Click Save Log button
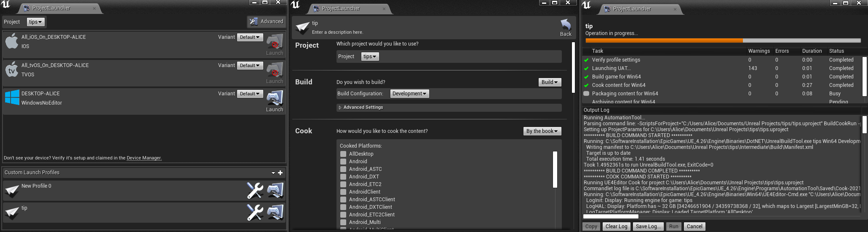Viewport: 868px width, 232px height. 648,227
